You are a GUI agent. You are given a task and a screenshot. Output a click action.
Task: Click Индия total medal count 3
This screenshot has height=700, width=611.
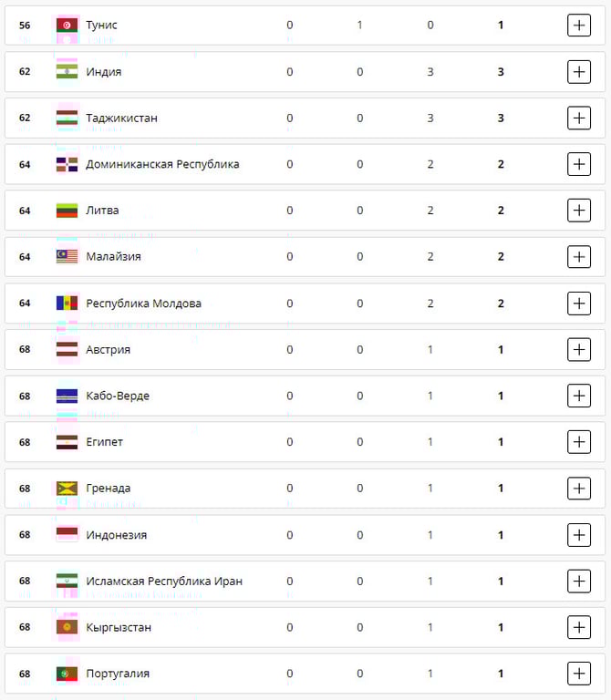pos(501,72)
